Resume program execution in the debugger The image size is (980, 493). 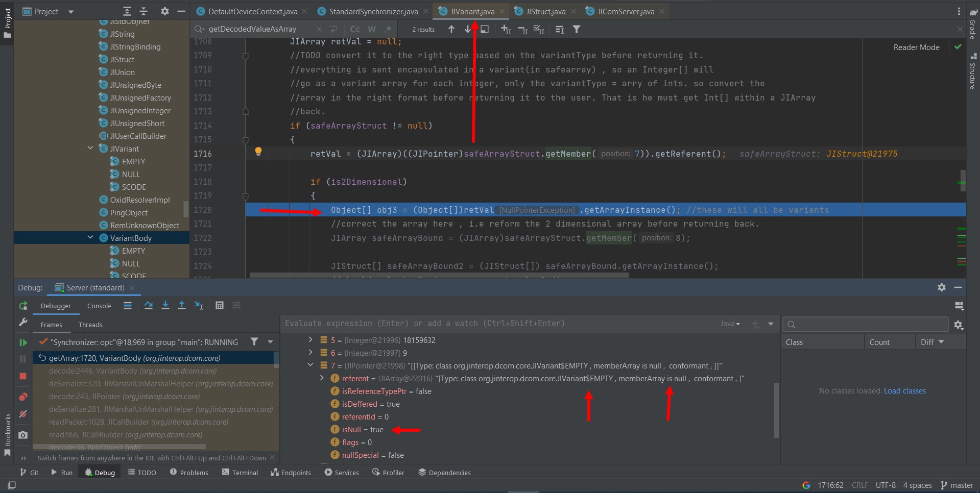click(22, 342)
